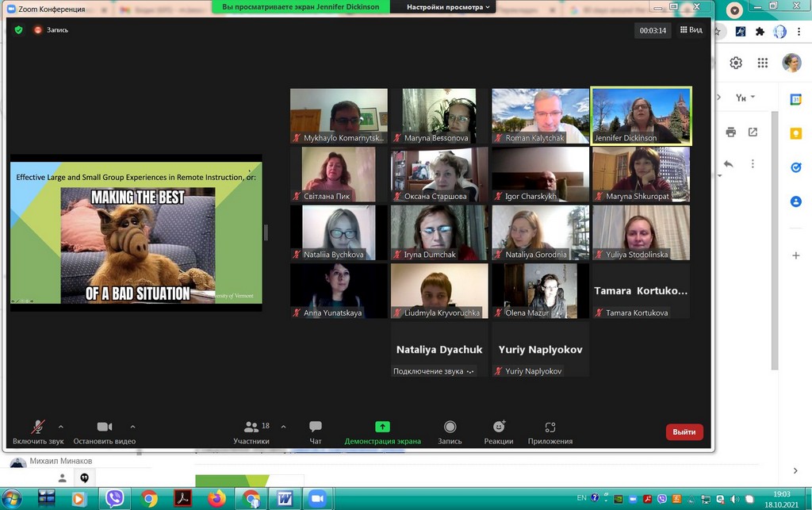The width and height of the screenshot is (812, 510).
Task: Click the green encryption shield icon
Action: (x=19, y=30)
